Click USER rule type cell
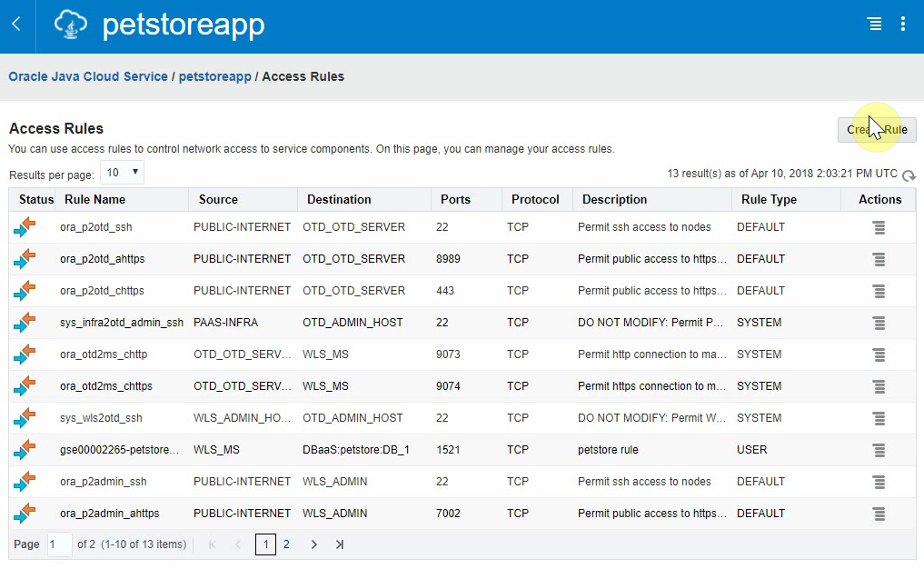Screen dimensions: 924x569 752,450
